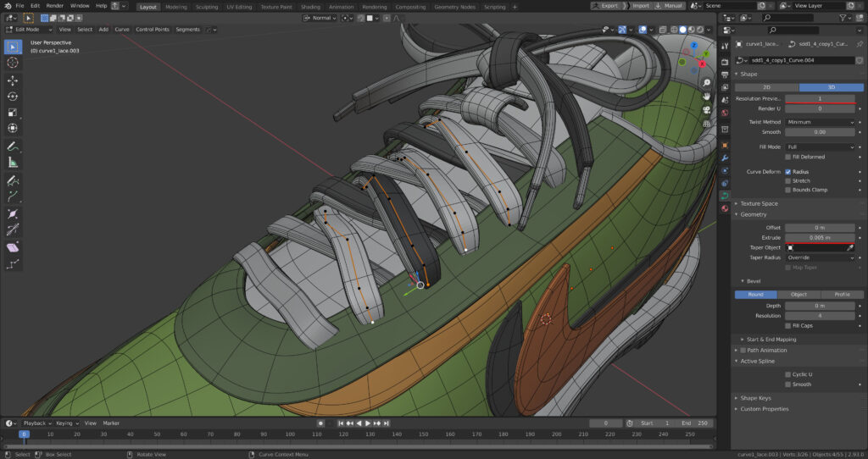Enable the Bounds Clamp checkbox

(787, 190)
